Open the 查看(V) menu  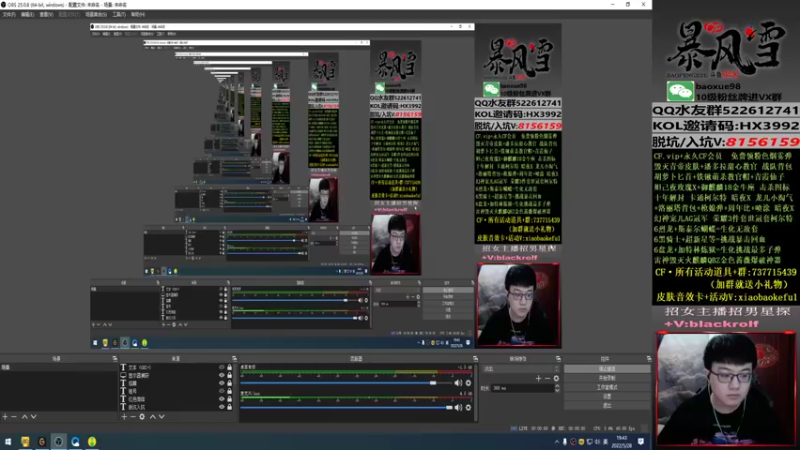pos(46,14)
